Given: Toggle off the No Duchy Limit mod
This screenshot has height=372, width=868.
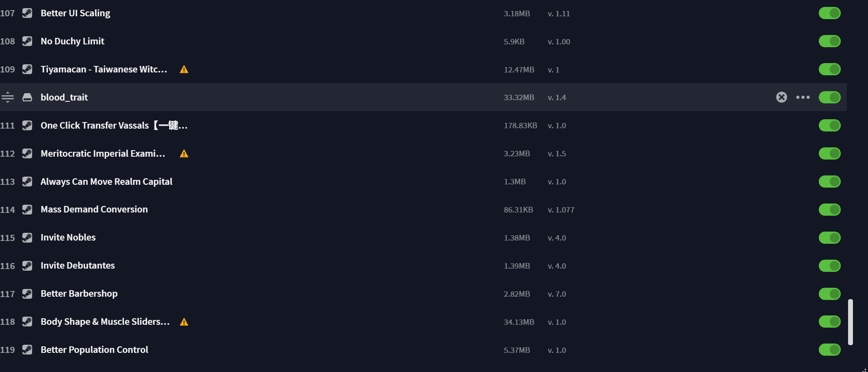Looking at the screenshot, I should (829, 41).
